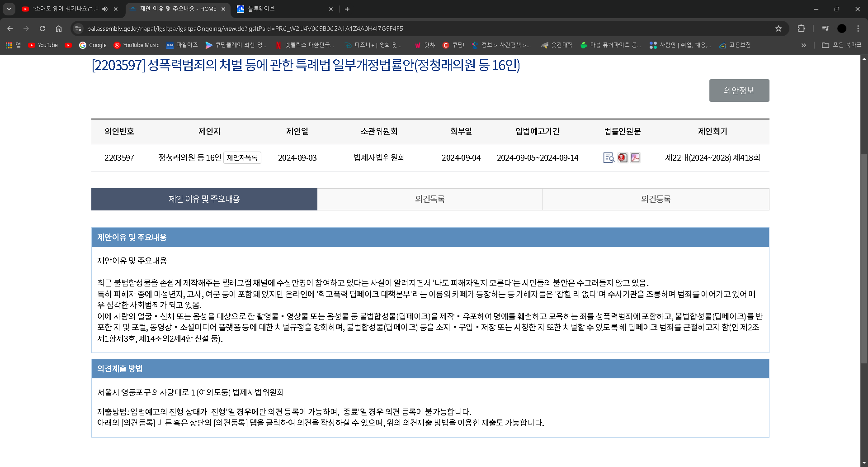Bookmark this page with the star icon
This screenshot has height=467, width=868.
pos(778,29)
